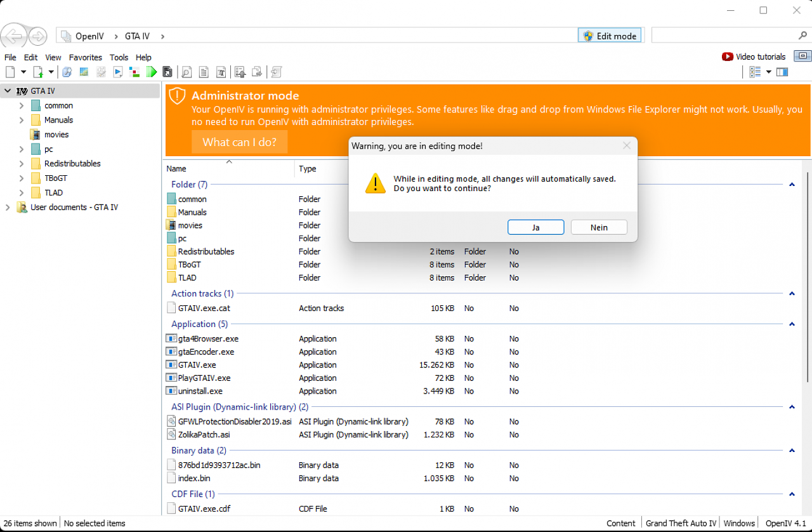Open the Favorites menu
The image size is (812, 532).
[x=86, y=57]
